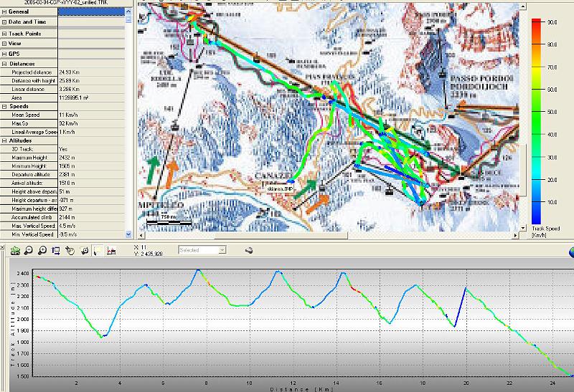Click the 92 Km/h max speed value
Screen dimensions: 574x392
pos(68,123)
